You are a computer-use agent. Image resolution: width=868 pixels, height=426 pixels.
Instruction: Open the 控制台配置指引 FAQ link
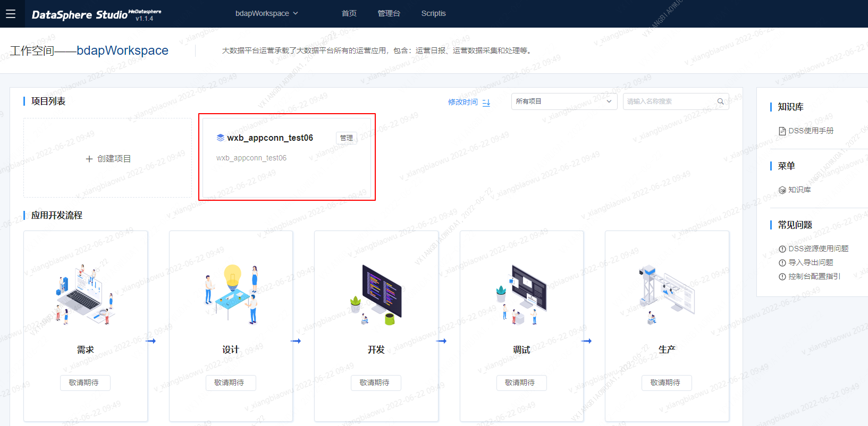pyautogui.click(x=814, y=276)
